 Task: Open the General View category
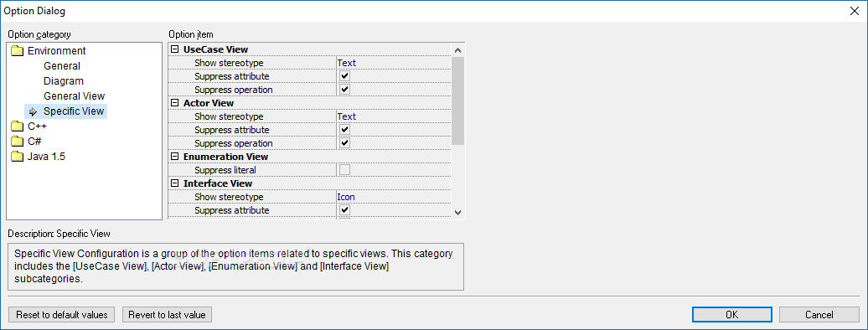pos(75,95)
